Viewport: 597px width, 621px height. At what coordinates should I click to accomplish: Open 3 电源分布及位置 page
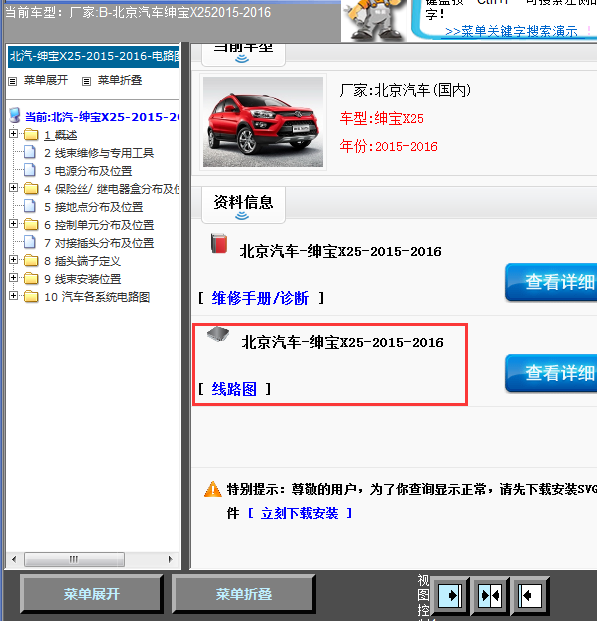pyautogui.click(x=88, y=171)
